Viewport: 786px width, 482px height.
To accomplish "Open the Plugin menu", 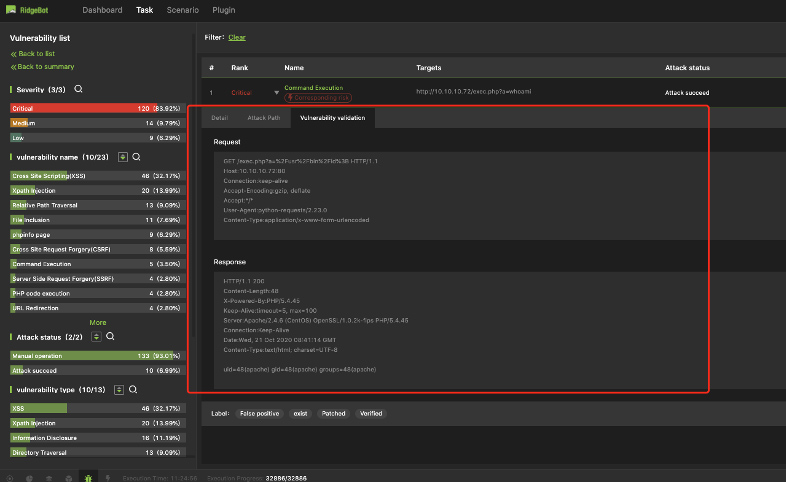I will click(x=224, y=10).
